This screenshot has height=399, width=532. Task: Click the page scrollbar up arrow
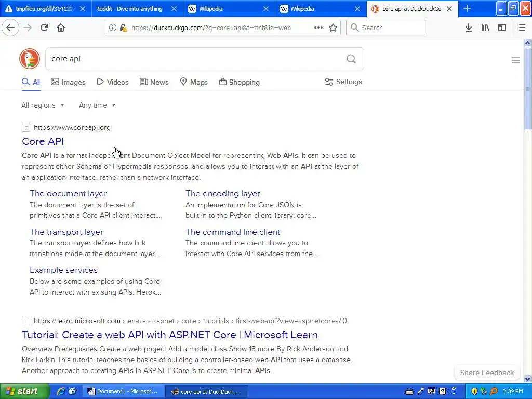point(527,43)
